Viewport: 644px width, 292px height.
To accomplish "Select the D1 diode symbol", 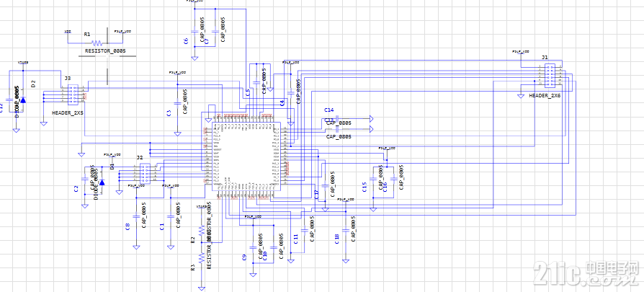I will [102, 182].
